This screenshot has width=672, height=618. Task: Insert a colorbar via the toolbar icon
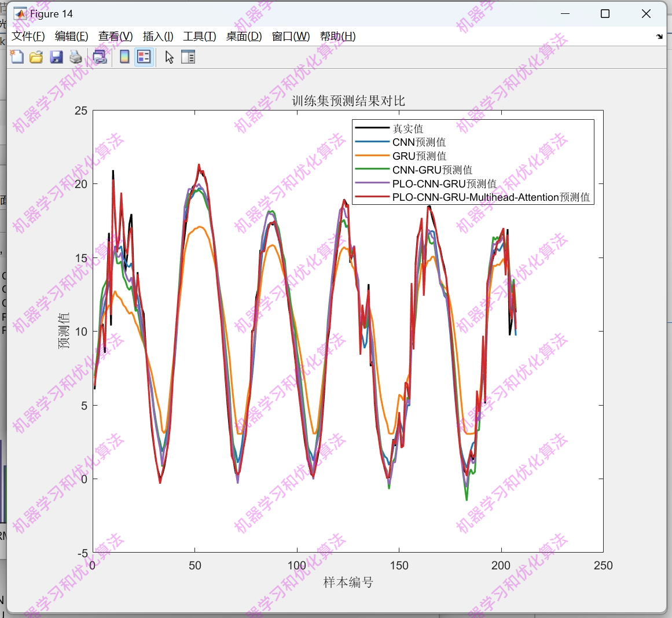click(124, 57)
